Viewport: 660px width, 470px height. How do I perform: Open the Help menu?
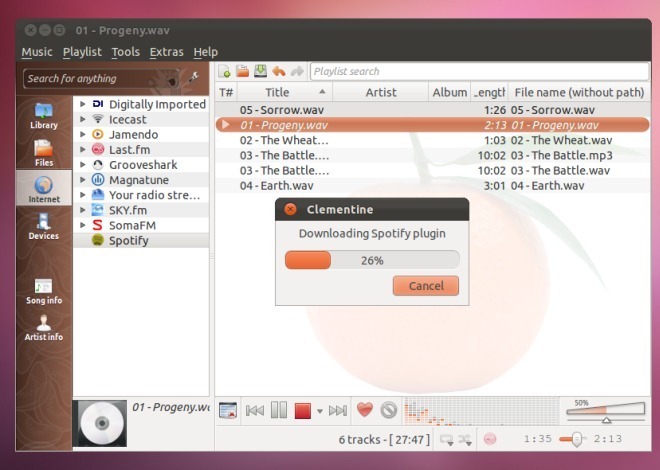(x=205, y=52)
